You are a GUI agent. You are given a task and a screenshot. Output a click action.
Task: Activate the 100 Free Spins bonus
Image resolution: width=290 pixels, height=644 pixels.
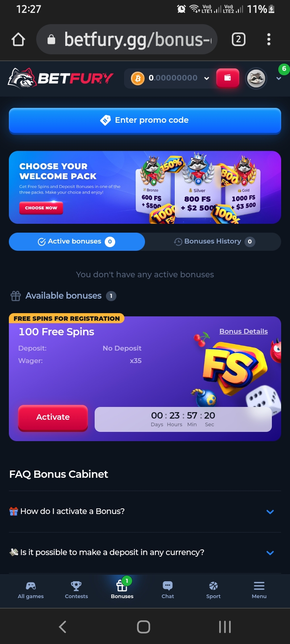click(53, 417)
